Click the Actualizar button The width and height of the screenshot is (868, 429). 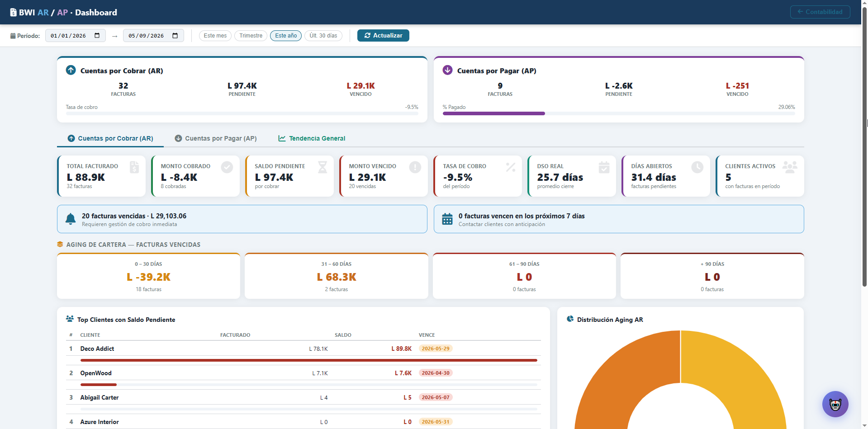click(383, 36)
